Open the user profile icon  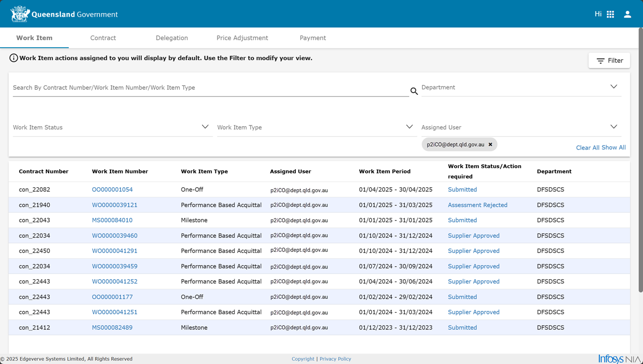pyautogui.click(x=627, y=15)
